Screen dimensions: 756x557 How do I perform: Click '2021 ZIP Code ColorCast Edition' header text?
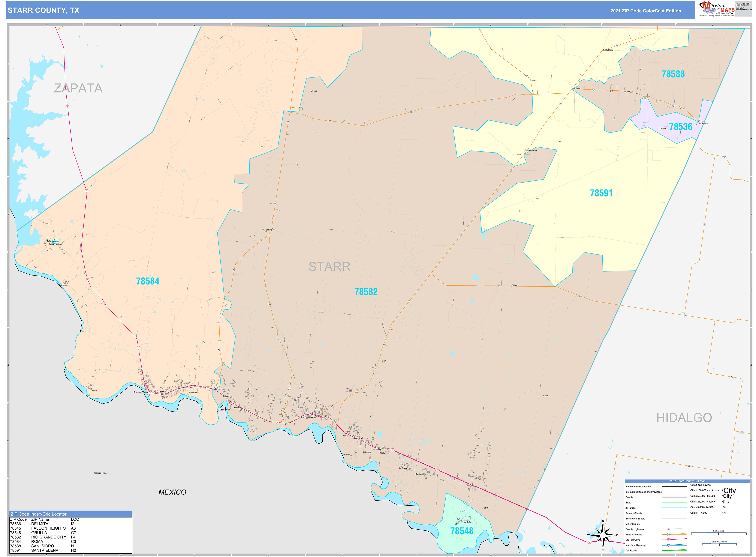(645, 11)
